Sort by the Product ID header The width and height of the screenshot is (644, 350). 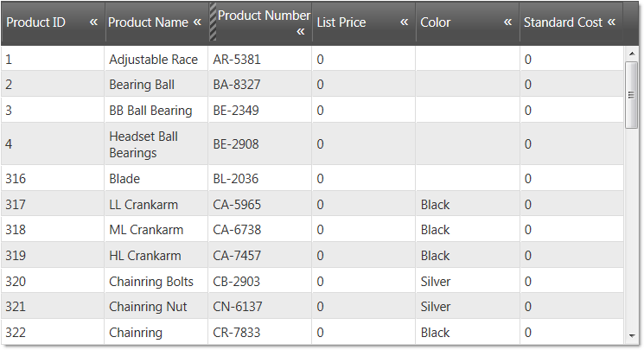pyautogui.click(x=36, y=22)
